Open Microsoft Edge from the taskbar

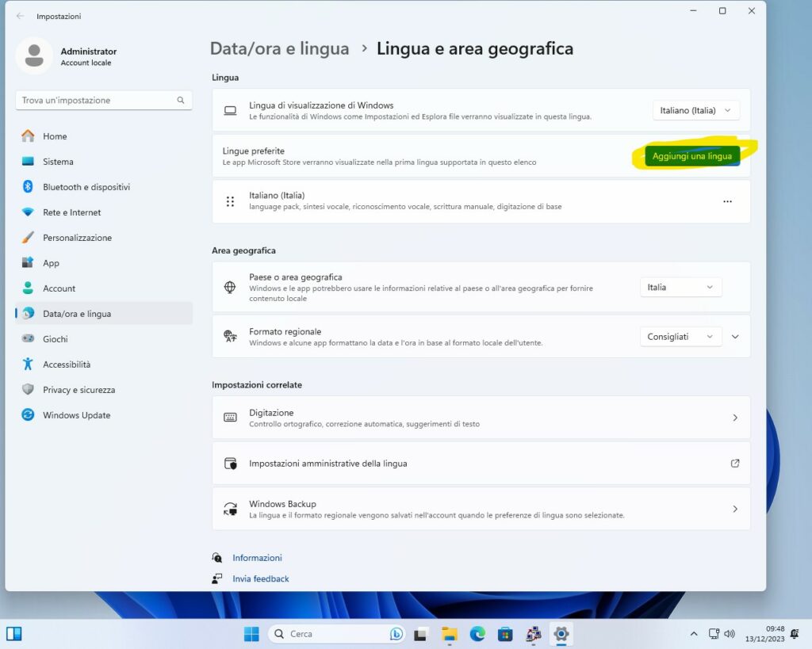[477, 634]
